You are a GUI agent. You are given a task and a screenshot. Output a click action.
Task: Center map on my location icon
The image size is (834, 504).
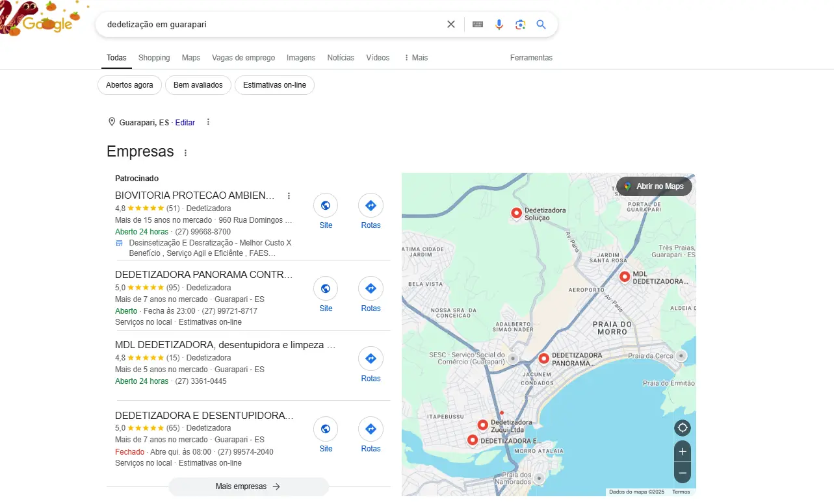682,428
